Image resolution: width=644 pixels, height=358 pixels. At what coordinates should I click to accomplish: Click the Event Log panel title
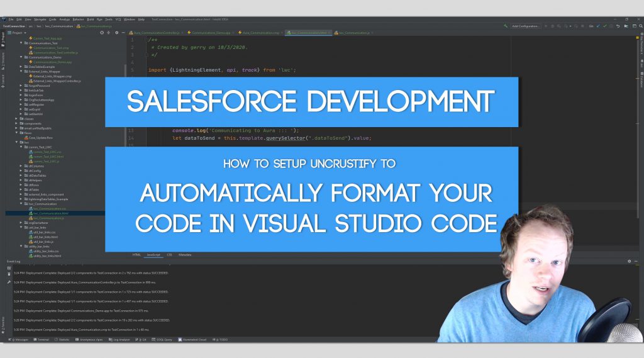(x=13, y=261)
